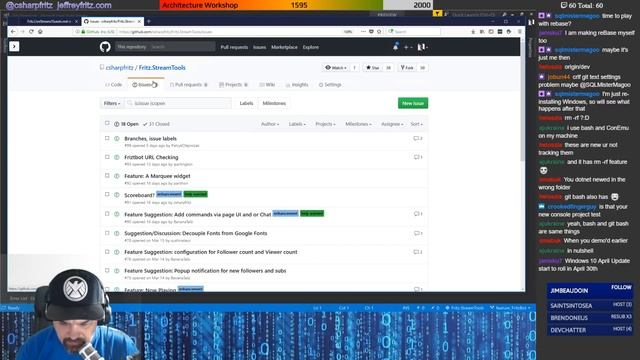Switch to the first browser tab
The width and height of the screenshot is (640, 360).
48,21
